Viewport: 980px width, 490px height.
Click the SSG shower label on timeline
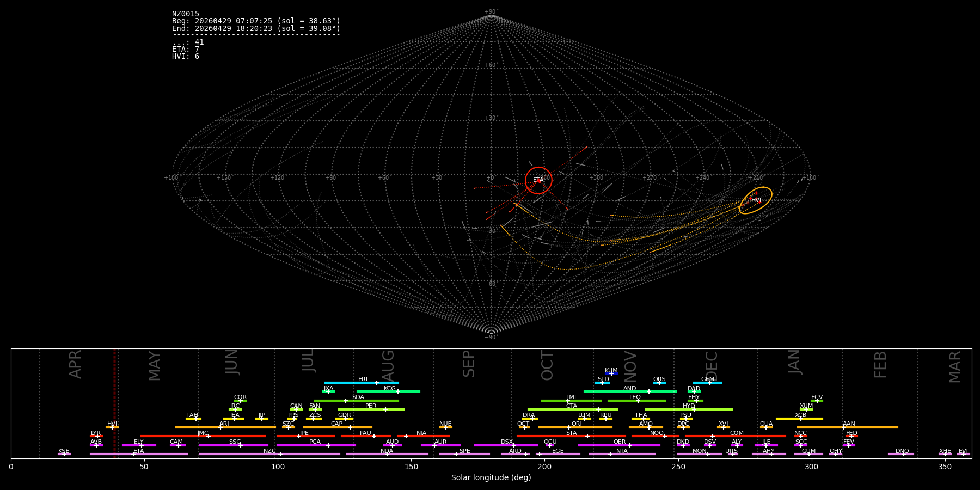[x=235, y=442]
